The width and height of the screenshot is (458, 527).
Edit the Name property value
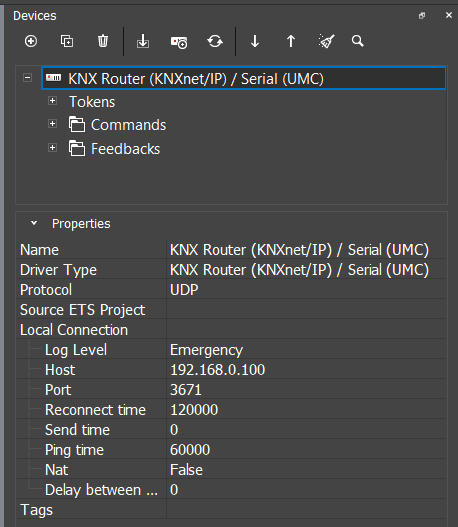[x=306, y=250]
